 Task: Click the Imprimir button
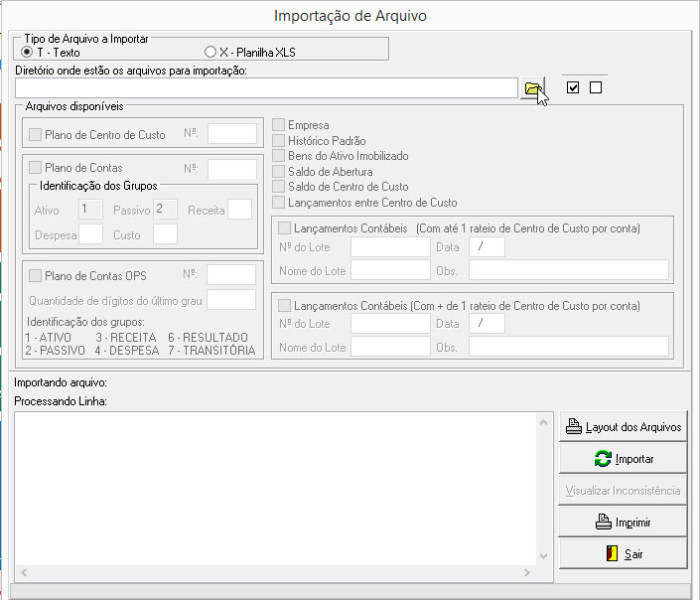click(623, 522)
